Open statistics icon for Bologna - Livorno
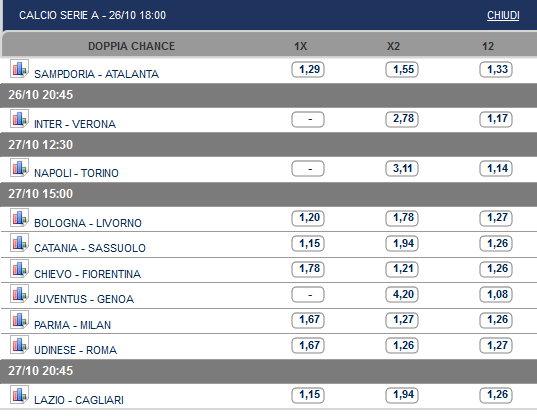Image resolution: width=537 pixels, height=416 pixels. pos(19,218)
